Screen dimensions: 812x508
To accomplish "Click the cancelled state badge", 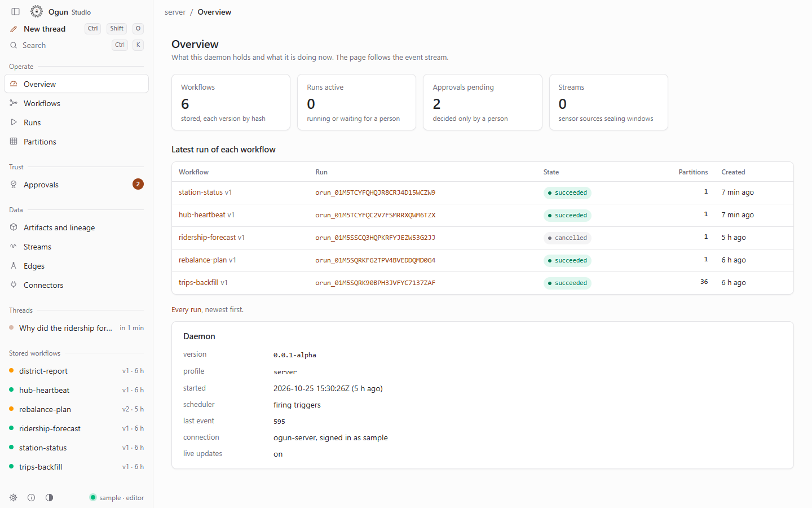I will point(567,238).
